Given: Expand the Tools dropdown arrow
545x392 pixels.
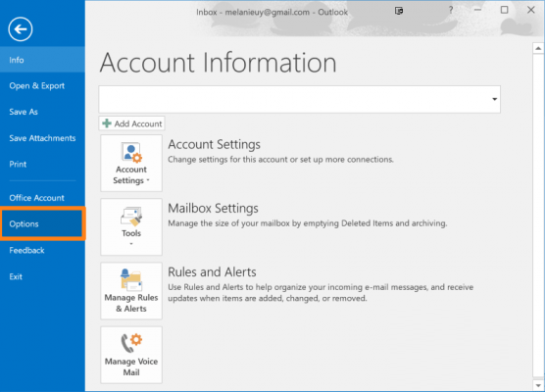Looking at the screenshot, I should click(x=131, y=244).
